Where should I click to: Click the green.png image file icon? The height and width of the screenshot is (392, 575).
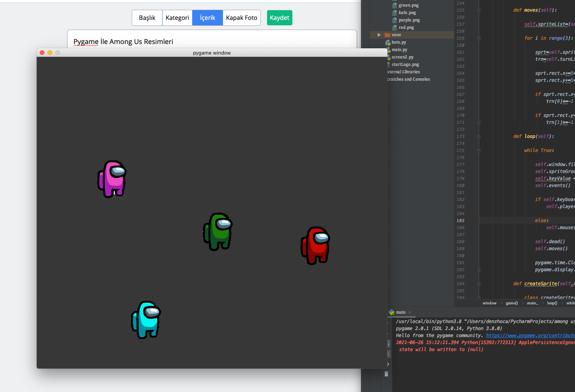pyautogui.click(x=395, y=5)
